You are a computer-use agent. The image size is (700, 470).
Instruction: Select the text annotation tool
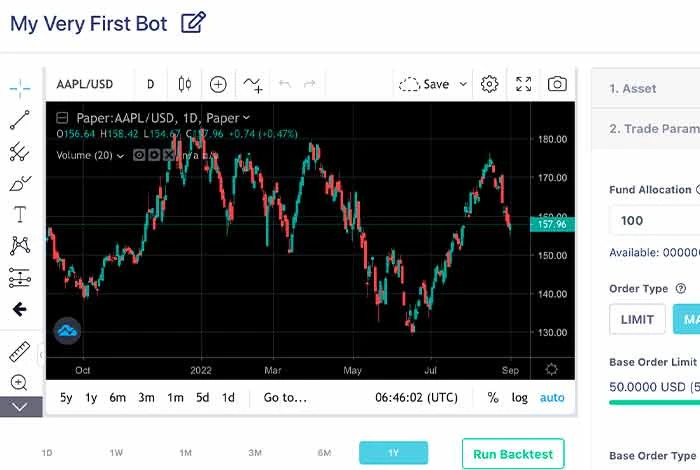[20, 214]
